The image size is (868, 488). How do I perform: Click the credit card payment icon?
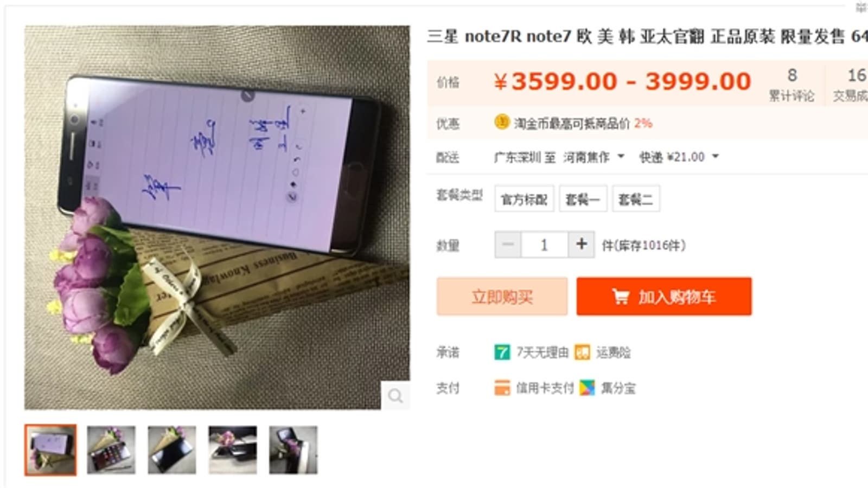502,388
